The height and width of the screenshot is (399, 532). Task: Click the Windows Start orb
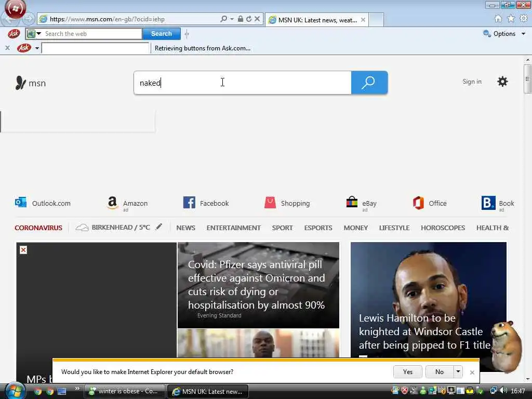(15, 391)
